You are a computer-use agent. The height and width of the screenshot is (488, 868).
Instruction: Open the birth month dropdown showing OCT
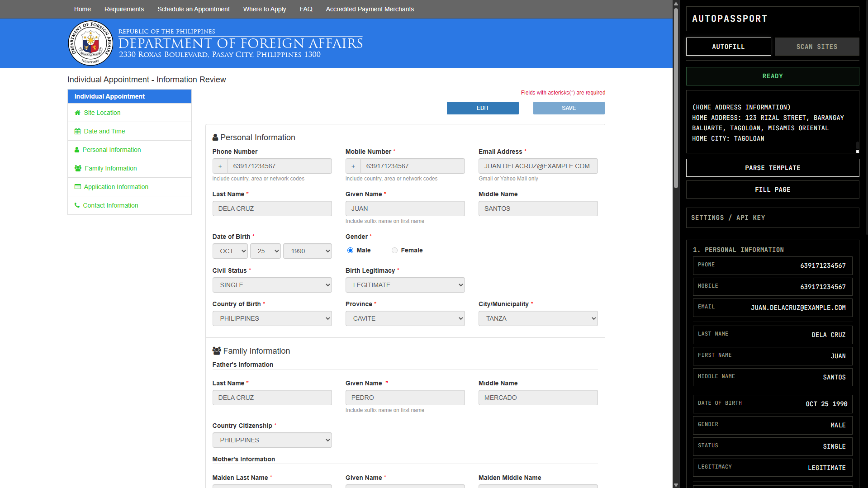pyautogui.click(x=230, y=251)
